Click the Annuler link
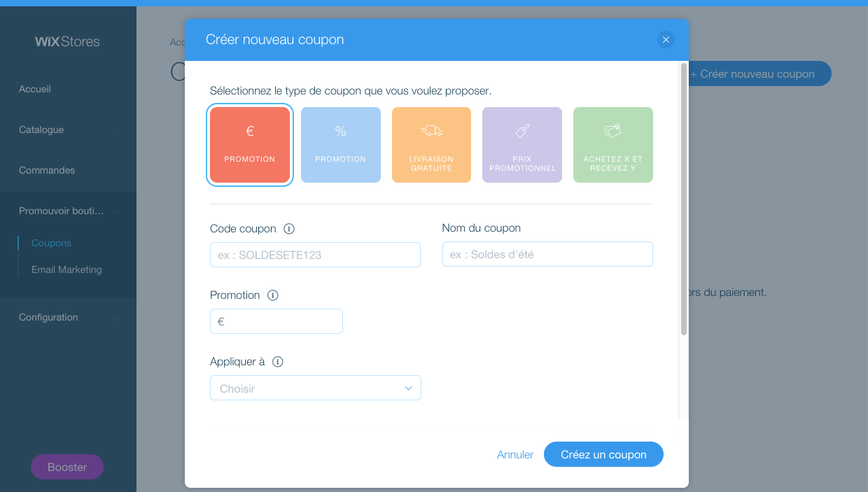Screen dimensions: 868x492 [x=515, y=454]
